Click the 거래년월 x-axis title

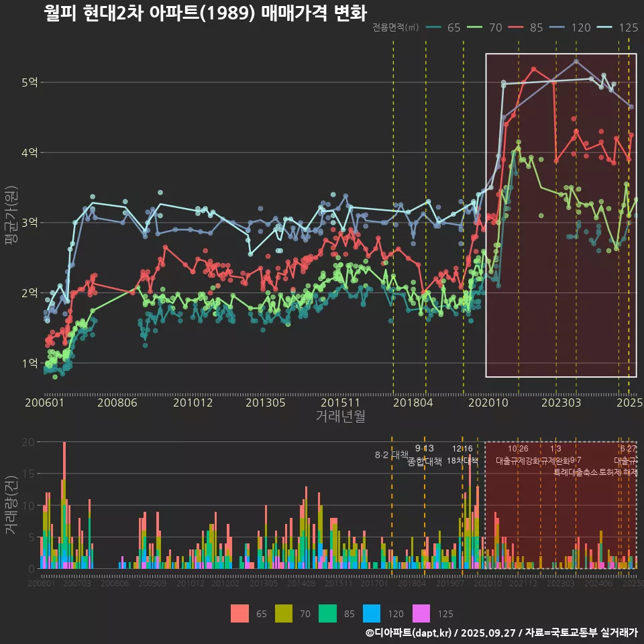point(340,417)
